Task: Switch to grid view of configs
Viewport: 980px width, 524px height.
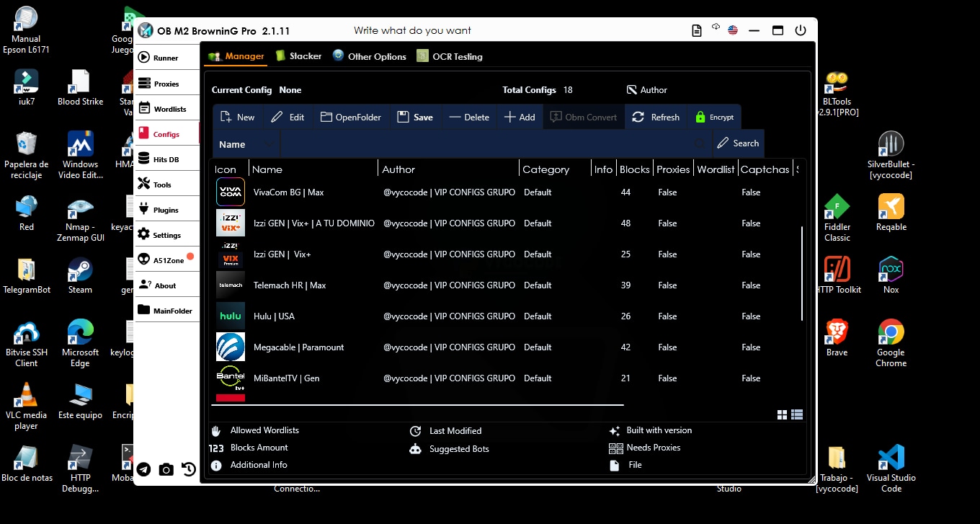Action: click(x=782, y=414)
